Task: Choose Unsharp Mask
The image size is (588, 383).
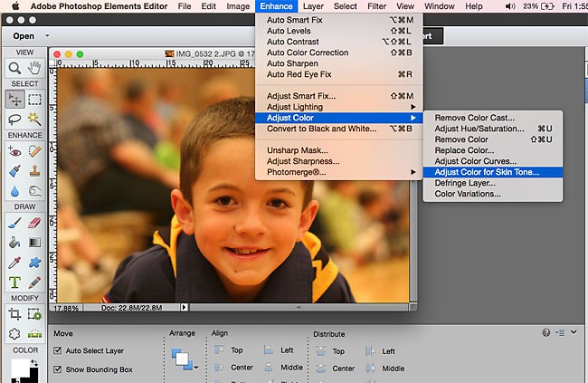Action: (x=339, y=150)
